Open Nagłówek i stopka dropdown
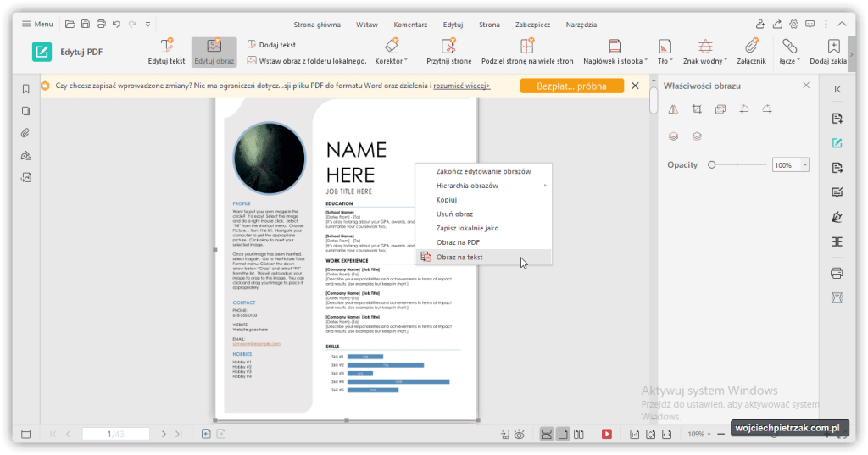This screenshot has width=868, height=455. click(615, 52)
